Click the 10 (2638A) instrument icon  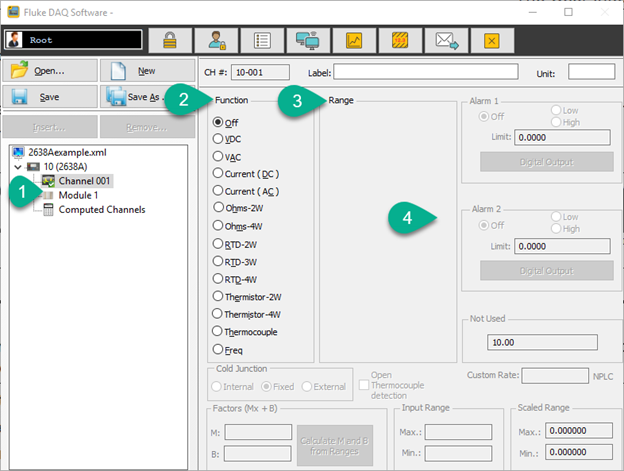pyautogui.click(x=33, y=167)
